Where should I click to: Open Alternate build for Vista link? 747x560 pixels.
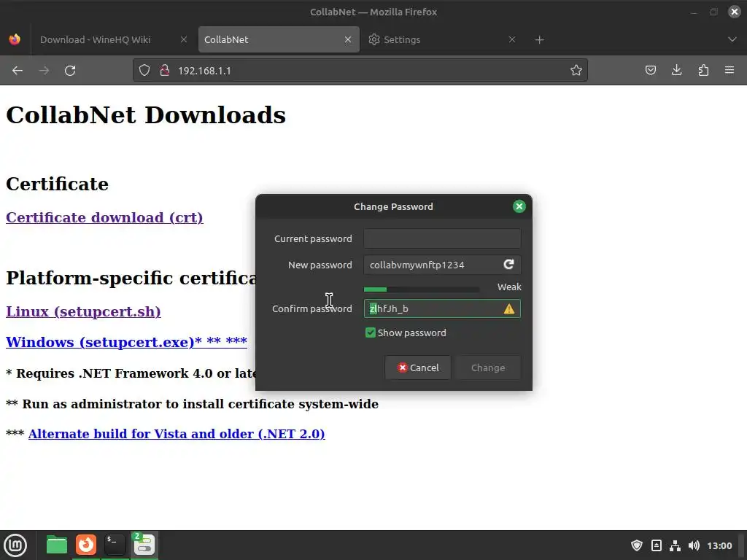coord(177,434)
